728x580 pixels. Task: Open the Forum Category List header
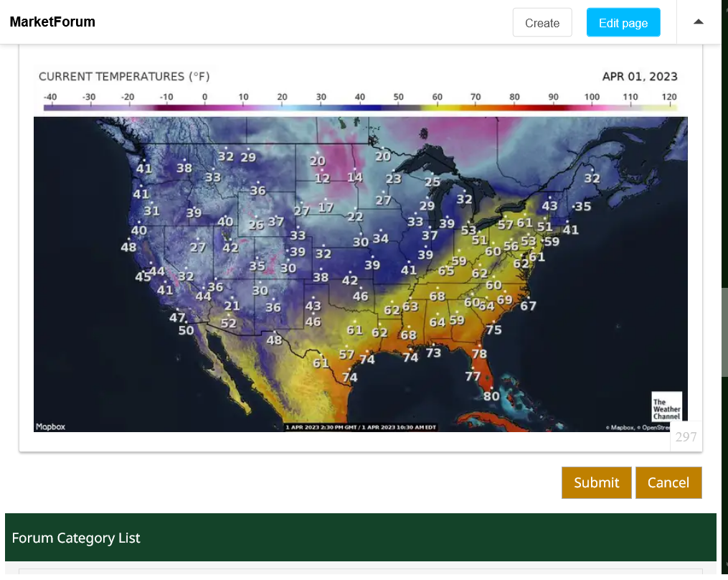76,538
